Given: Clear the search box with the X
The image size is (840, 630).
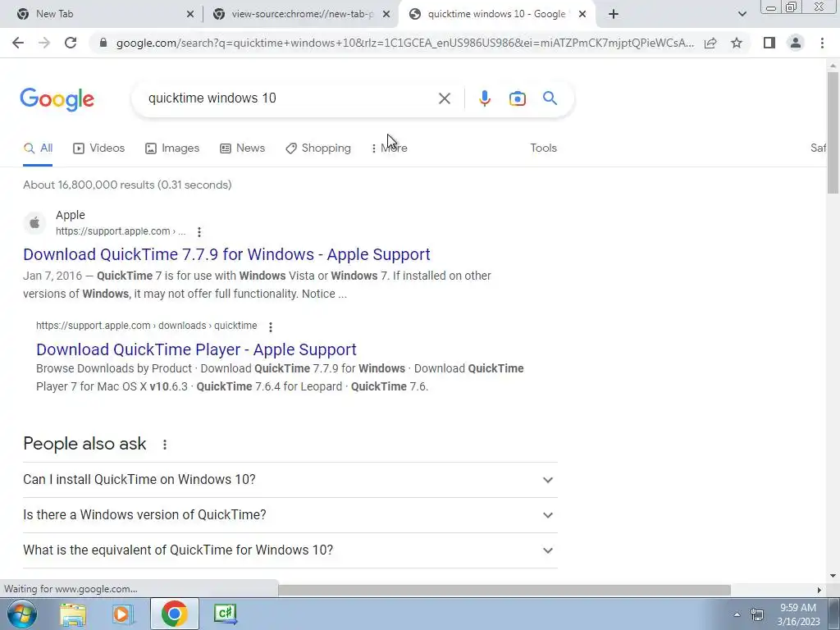Looking at the screenshot, I should pos(444,98).
